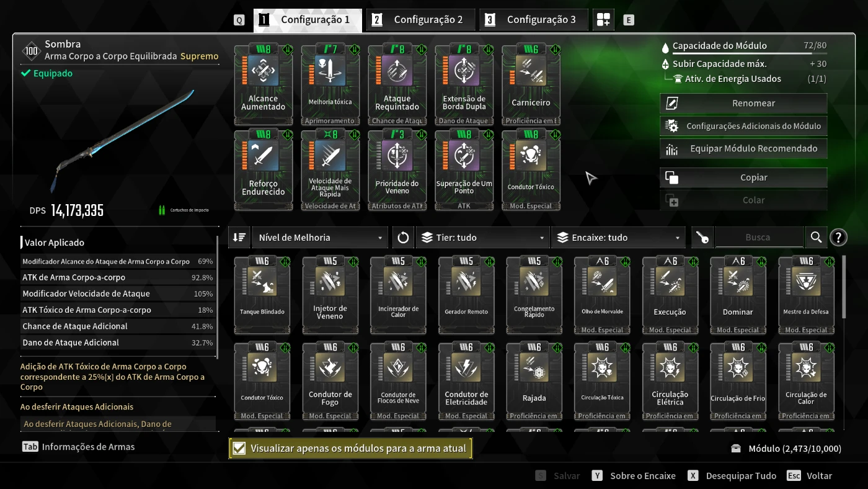Toggle showing only current weapon modules
868x489 pixels.
[x=350, y=448]
